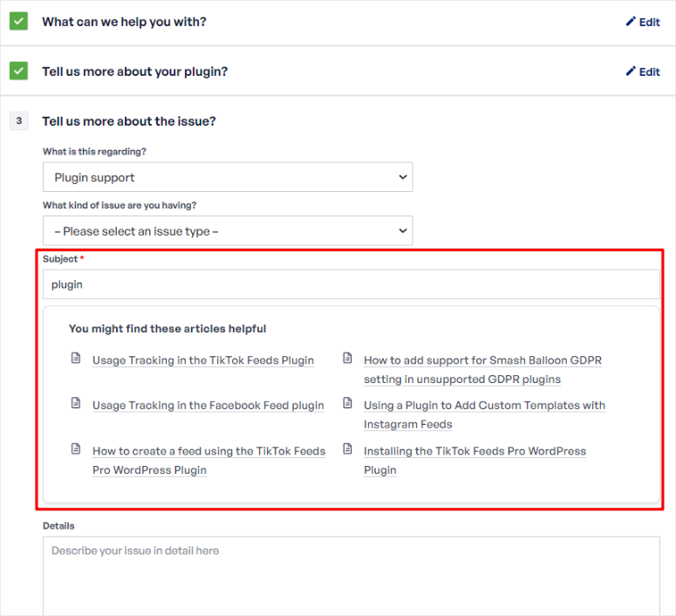Expand the 'What can we help you with?' section

tap(124, 21)
